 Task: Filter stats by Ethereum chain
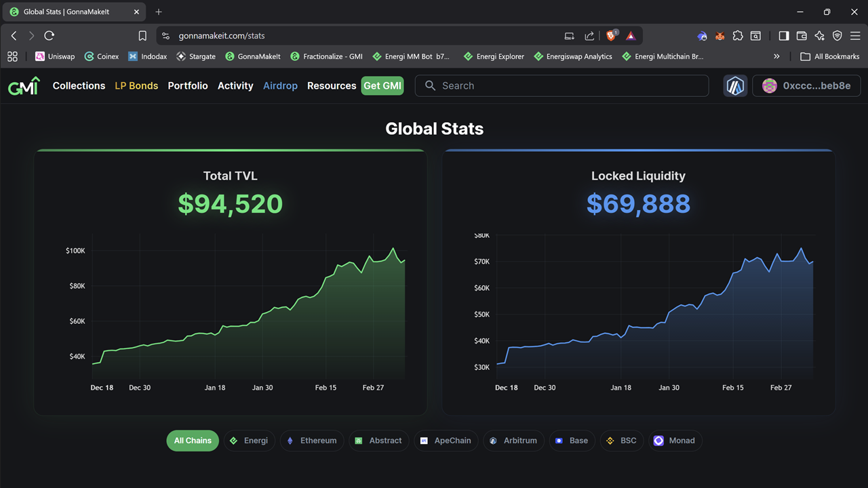coord(311,441)
